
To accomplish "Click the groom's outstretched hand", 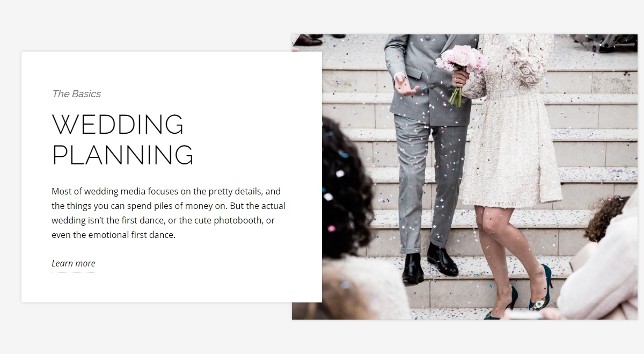I will click(405, 86).
